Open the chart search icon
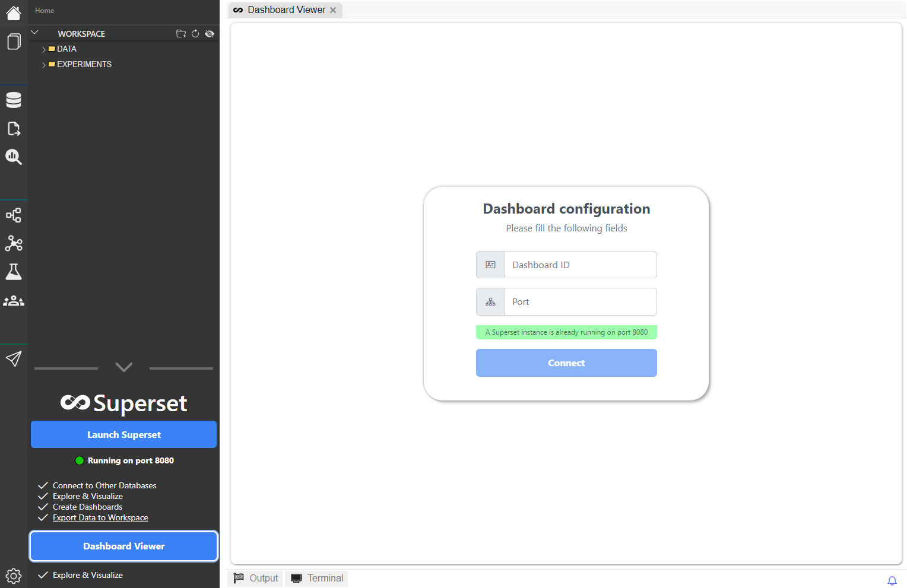The image size is (907, 588). (14, 157)
